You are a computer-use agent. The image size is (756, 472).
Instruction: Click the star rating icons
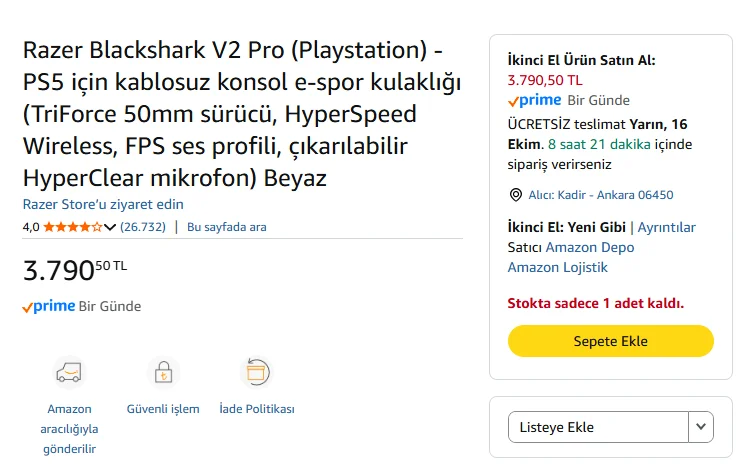click(x=72, y=227)
